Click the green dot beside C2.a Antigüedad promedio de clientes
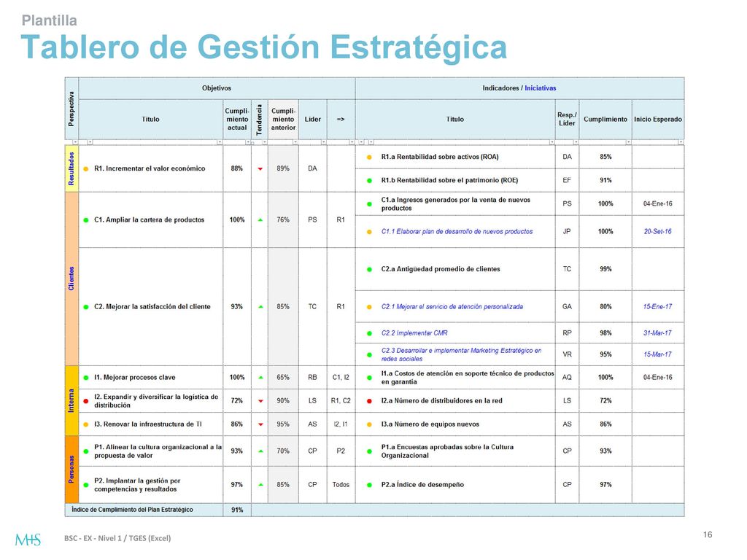The height and width of the screenshot is (560, 747). click(x=369, y=270)
